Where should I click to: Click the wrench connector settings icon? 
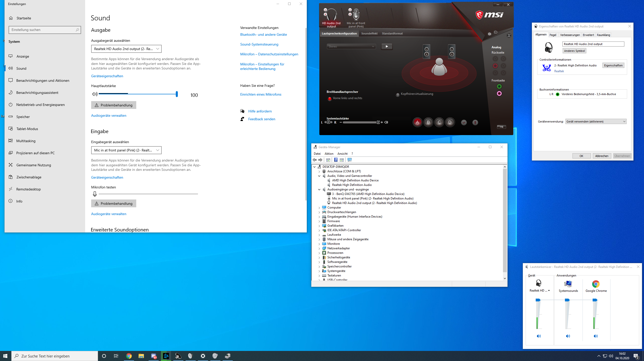tap(501, 127)
